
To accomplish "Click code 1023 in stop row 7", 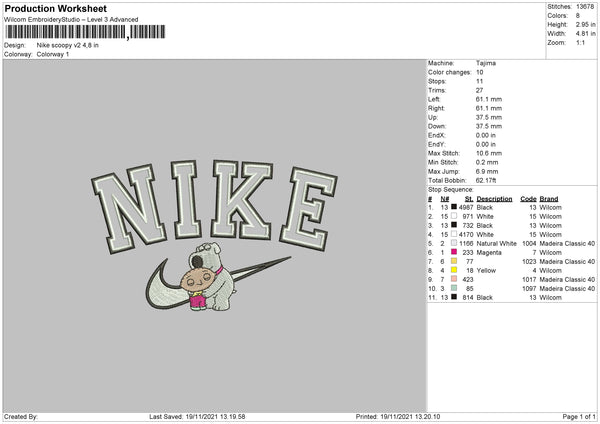I will coord(529,261).
